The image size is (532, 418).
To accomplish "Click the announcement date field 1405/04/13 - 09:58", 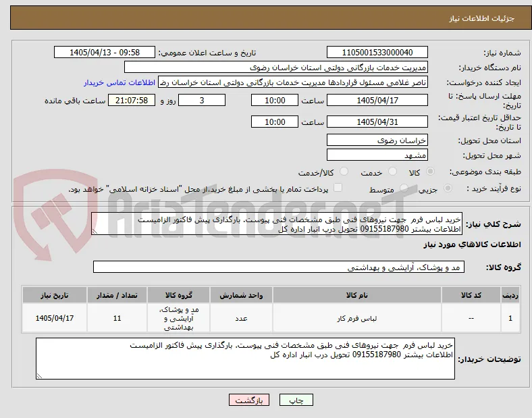I will click(x=105, y=52).
